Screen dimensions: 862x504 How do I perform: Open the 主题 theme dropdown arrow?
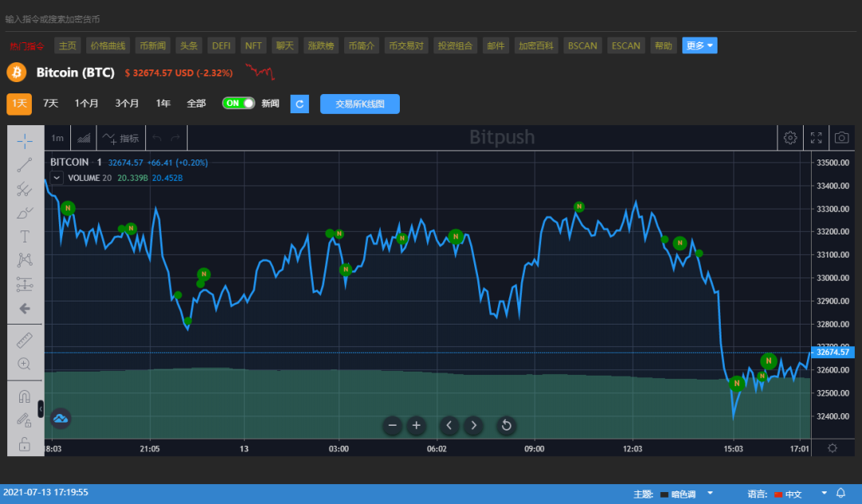(710, 493)
